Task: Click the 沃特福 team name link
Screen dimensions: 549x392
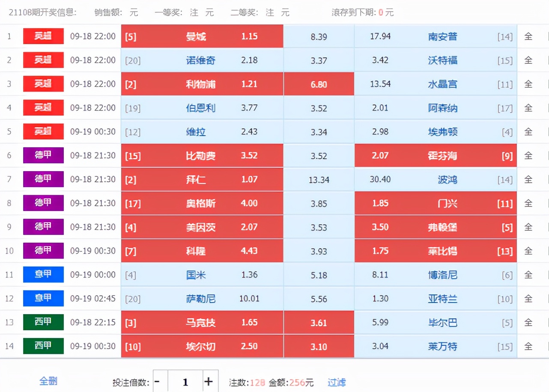Action: (442, 60)
